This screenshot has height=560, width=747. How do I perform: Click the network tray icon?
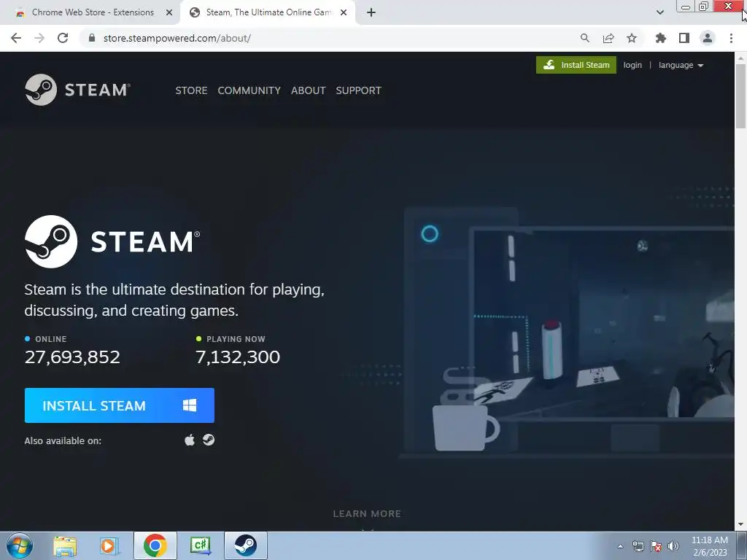coord(638,546)
